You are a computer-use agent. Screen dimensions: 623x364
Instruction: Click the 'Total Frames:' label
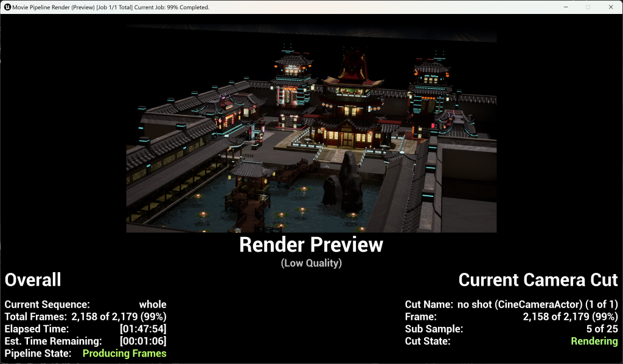pos(36,317)
